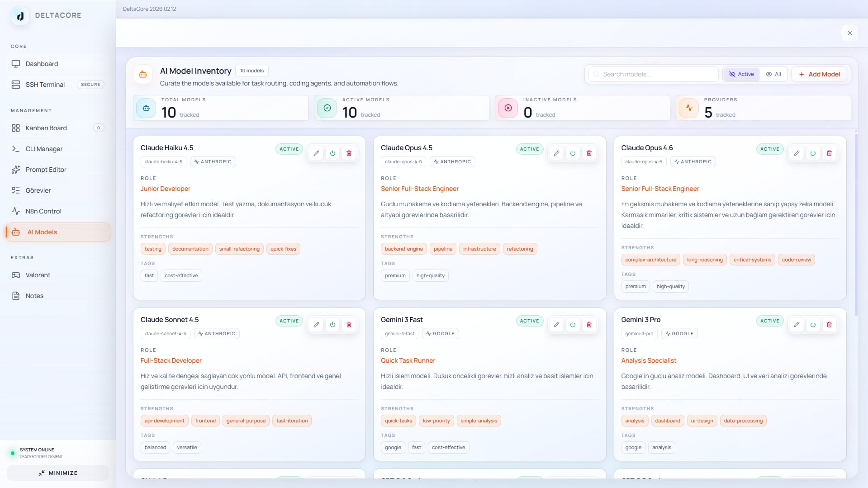
Task: Go to Kanban Board
Action: 58,128
